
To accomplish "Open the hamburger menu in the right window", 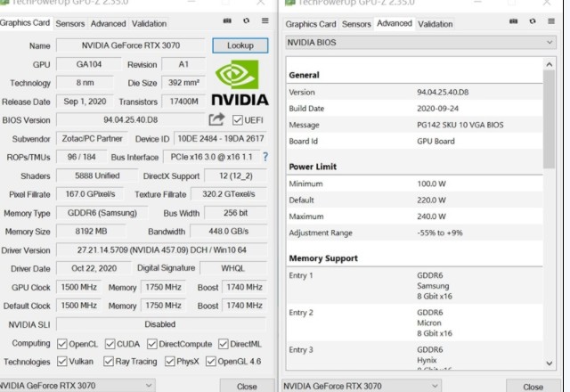I will [551, 21].
